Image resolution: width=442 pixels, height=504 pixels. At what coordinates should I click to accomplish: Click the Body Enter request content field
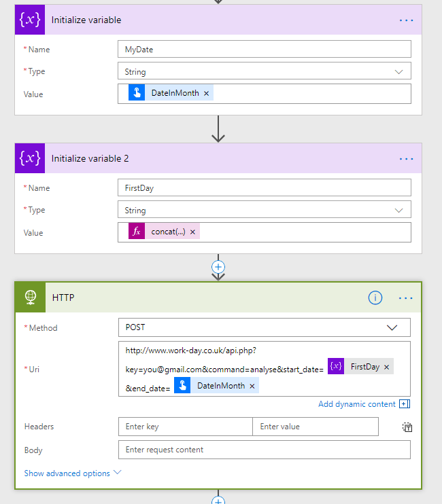265,450
